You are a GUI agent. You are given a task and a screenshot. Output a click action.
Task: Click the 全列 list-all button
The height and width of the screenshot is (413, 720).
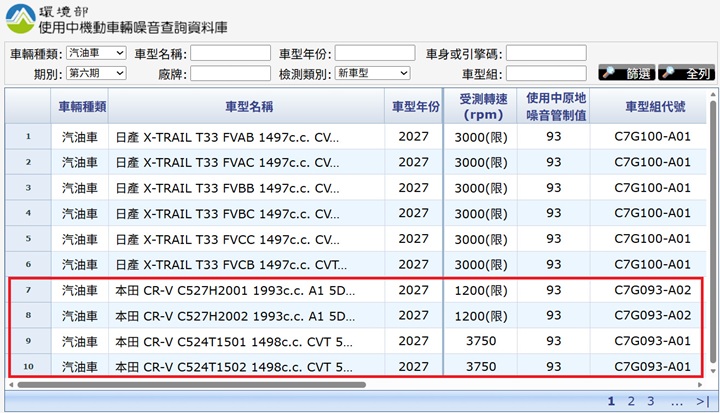685,73
